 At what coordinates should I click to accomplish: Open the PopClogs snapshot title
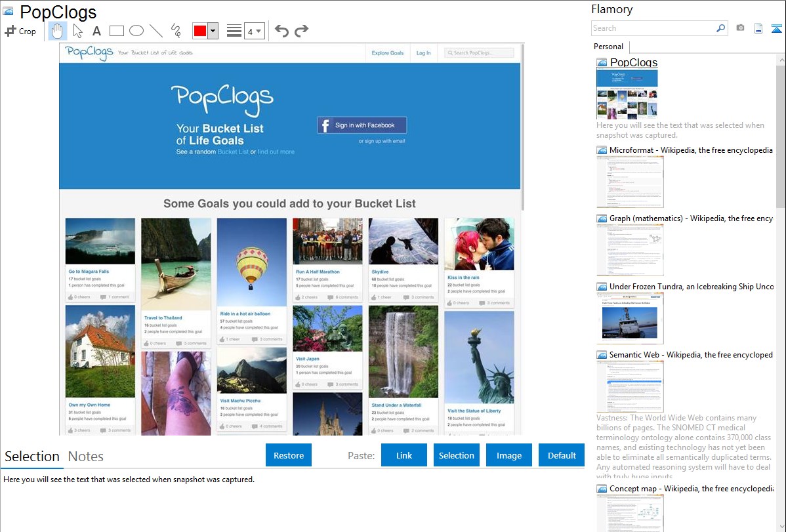634,63
